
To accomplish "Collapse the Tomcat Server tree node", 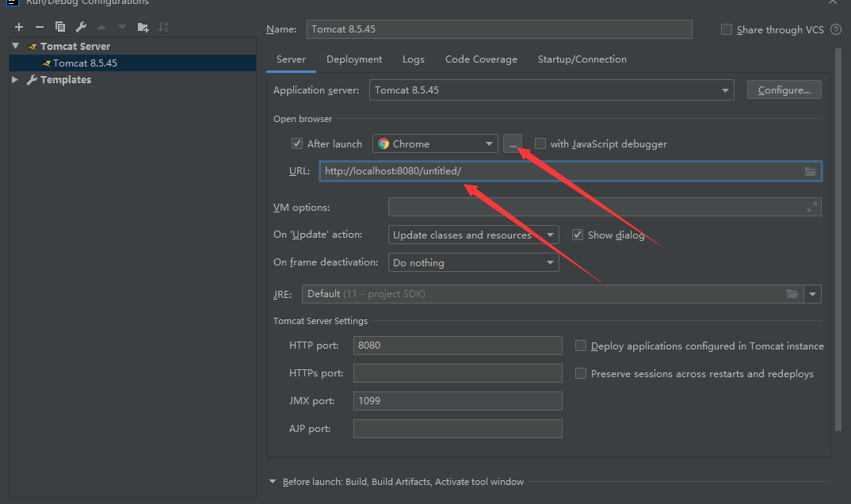I will click(16, 46).
